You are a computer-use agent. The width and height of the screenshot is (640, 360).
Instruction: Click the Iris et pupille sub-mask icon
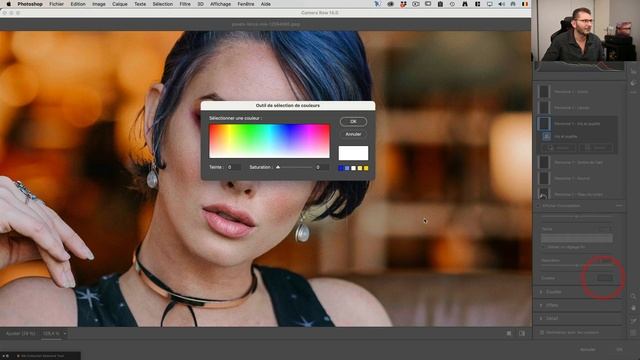coord(547,136)
